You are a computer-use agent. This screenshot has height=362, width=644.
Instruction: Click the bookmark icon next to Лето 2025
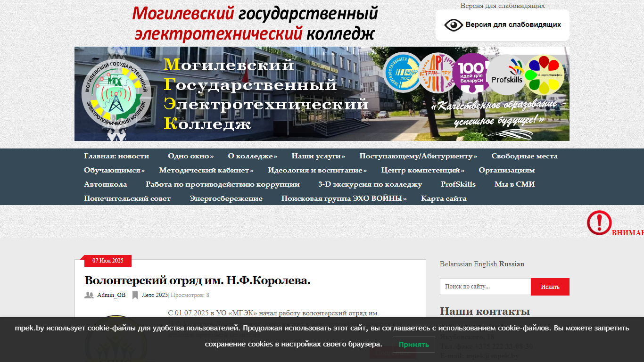[135, 295]
